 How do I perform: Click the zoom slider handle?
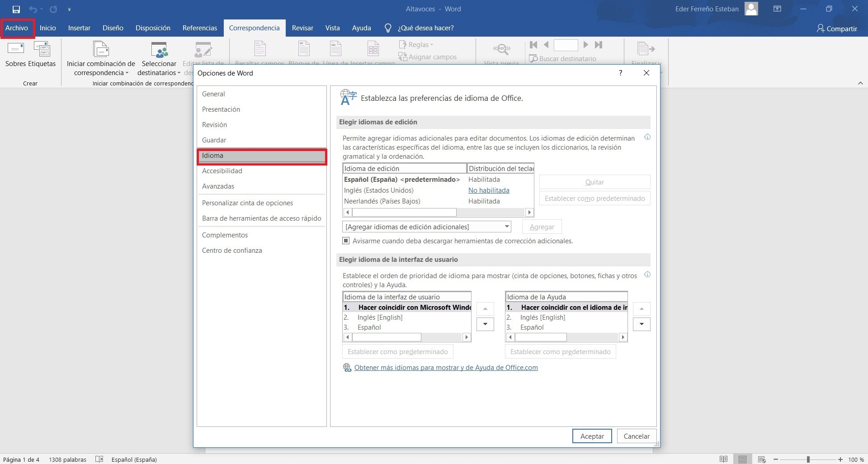[808, 459]
